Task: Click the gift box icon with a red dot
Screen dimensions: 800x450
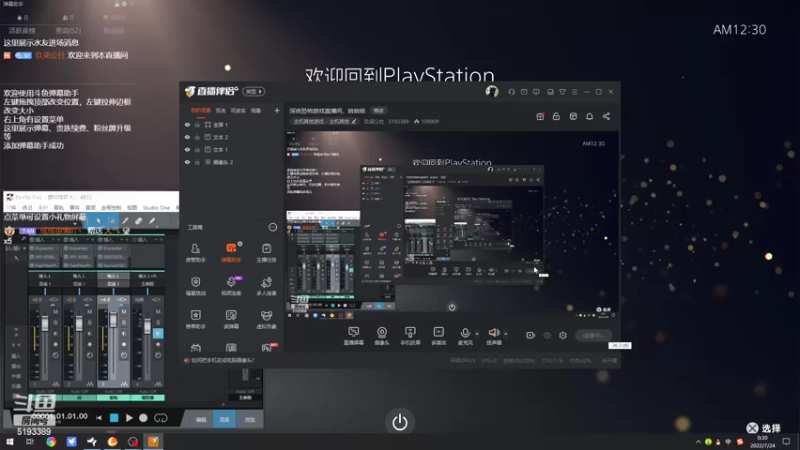Action: 540,116
